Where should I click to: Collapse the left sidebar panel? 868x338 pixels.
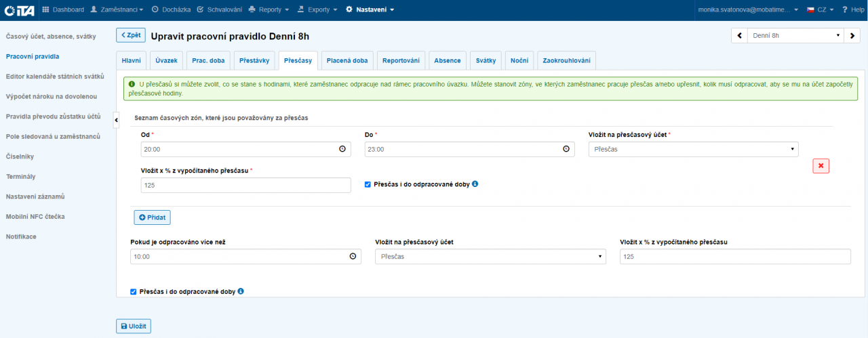click(116, 120)
